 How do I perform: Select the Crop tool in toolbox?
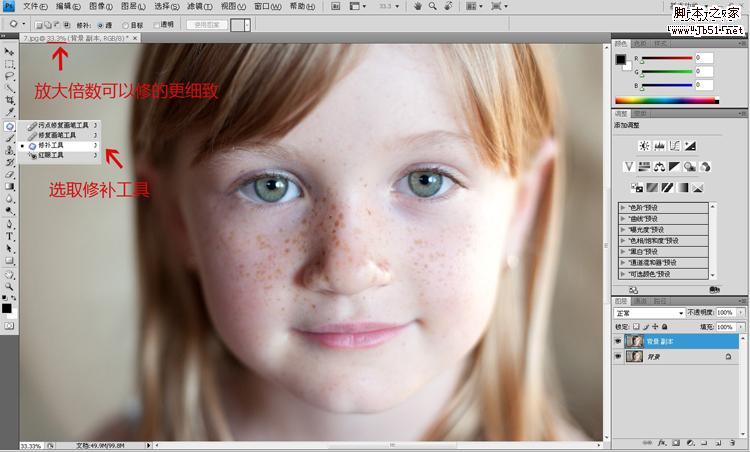[x=9, y=100]
